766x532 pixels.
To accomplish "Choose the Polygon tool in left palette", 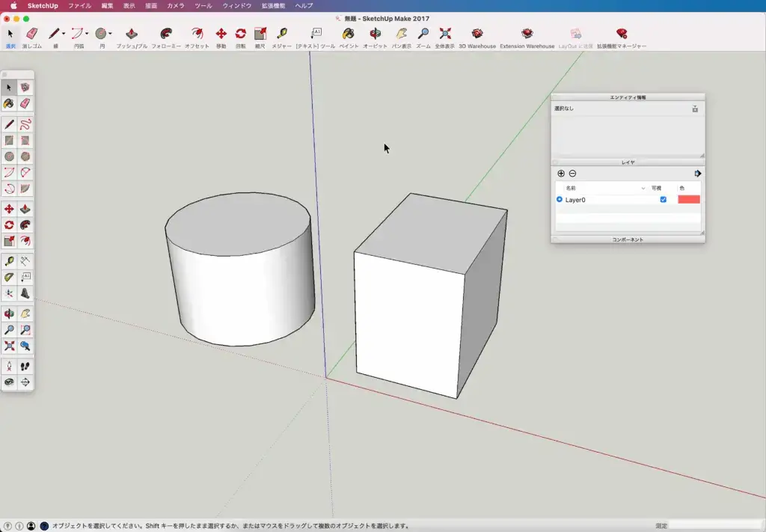I will click(25, 156).
